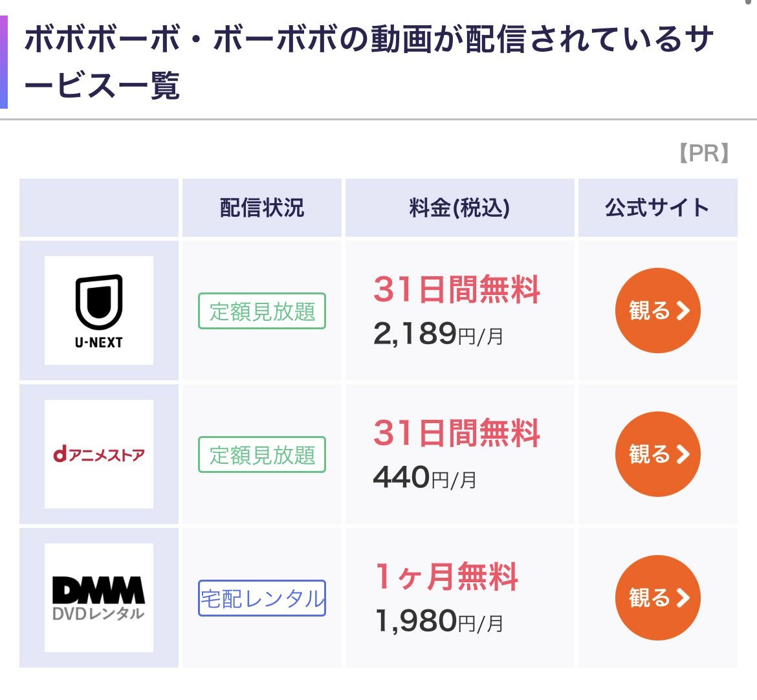Open U-NEXT via its 観る button
This screenshot has width=757, height=700.
tap(657, 311)
